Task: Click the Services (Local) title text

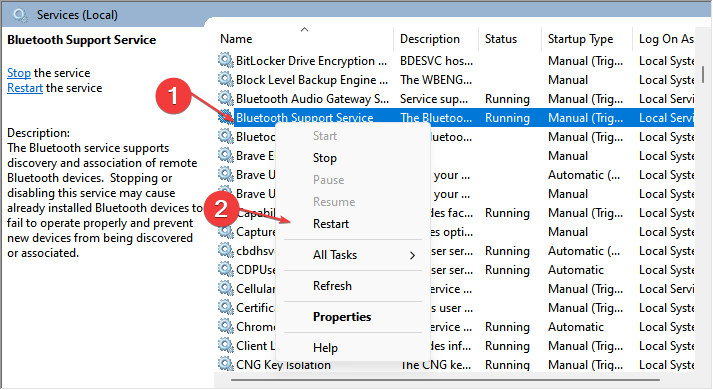Action: click(77, 15)
